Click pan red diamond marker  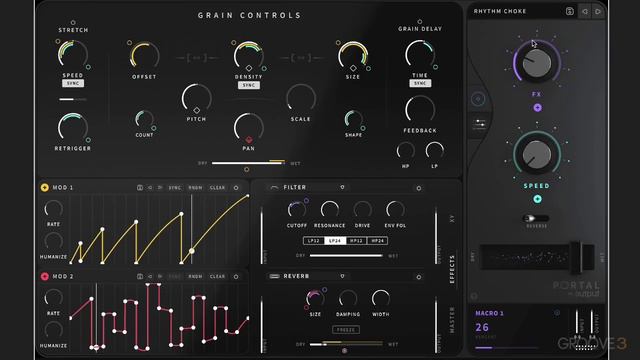pos(249,140)
